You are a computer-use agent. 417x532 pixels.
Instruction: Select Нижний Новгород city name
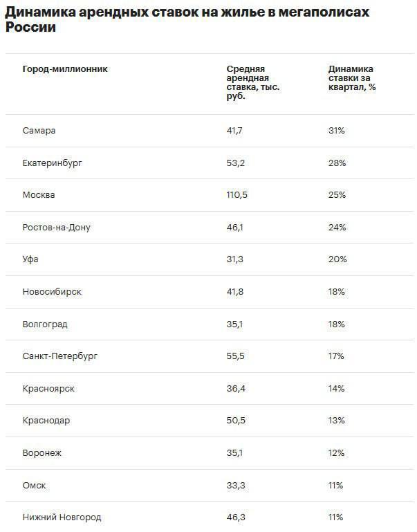[62, 517]
